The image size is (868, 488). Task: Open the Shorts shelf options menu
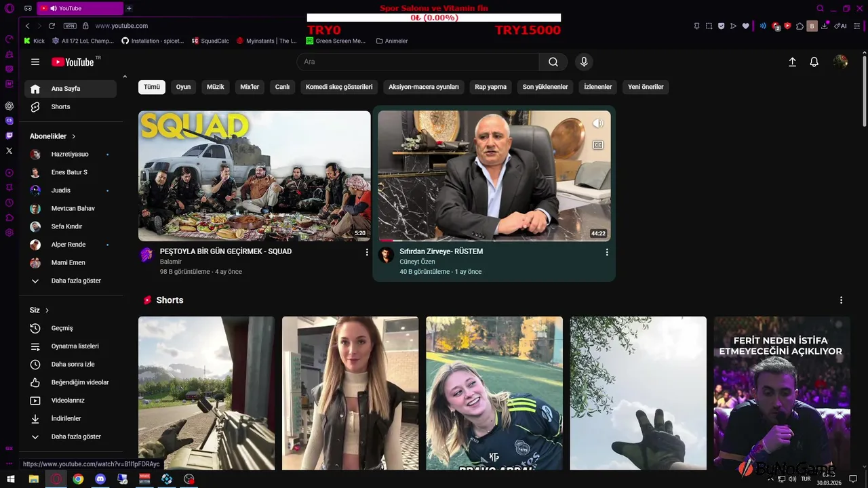[841, 300]
